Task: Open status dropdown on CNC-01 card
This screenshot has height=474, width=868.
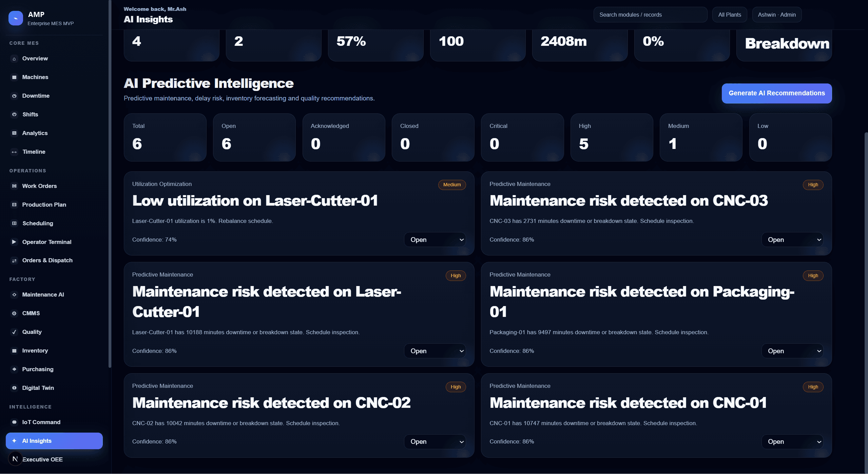Action: click(792, 442)
